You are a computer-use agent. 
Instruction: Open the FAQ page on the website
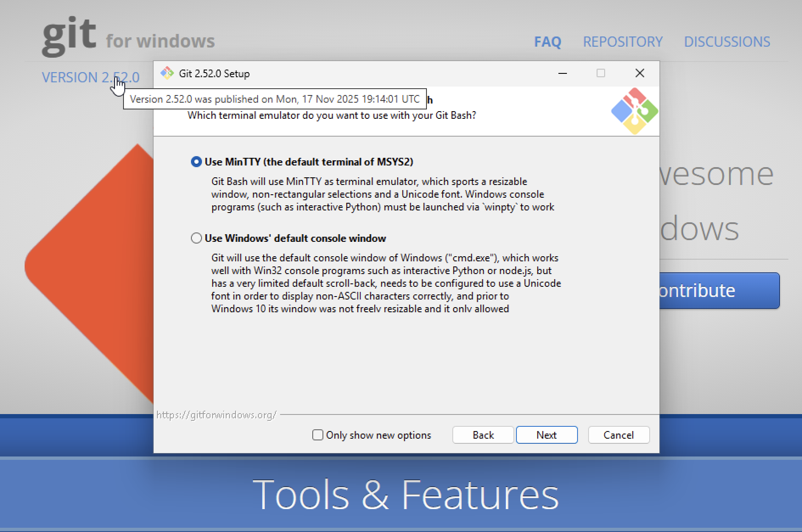(x=547, y=42)
